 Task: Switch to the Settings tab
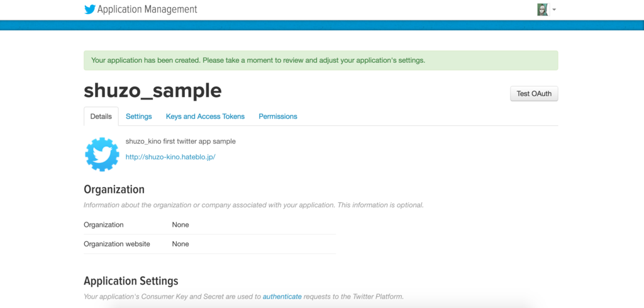tap(139, 117)
